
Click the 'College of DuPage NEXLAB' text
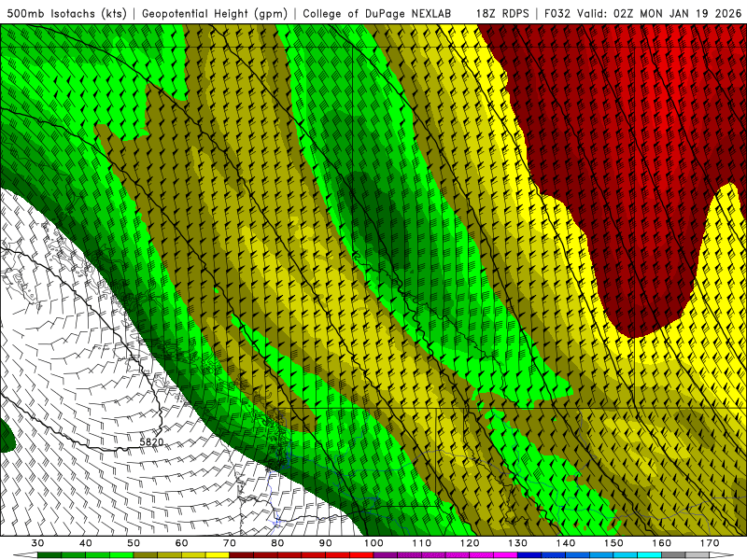coord(377,14)
